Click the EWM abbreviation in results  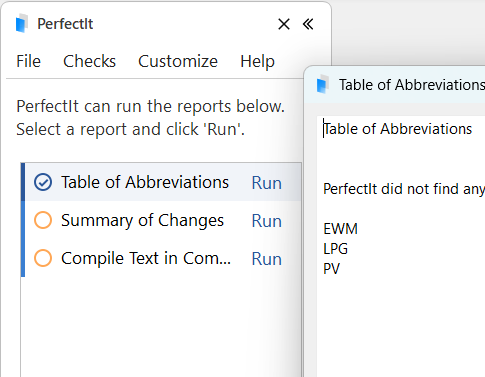(x=340, y=229)
